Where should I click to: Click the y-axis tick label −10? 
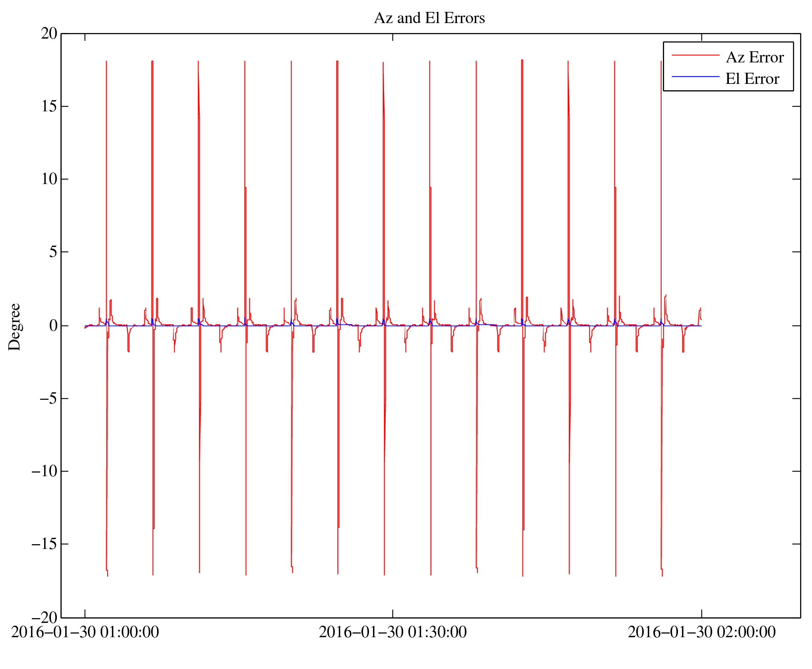[x=45, y=471]
